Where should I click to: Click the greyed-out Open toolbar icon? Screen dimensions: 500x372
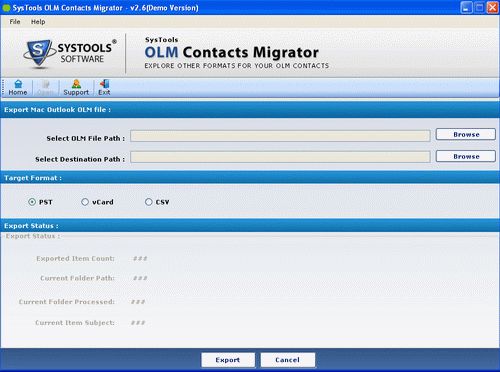pos(45,88)
